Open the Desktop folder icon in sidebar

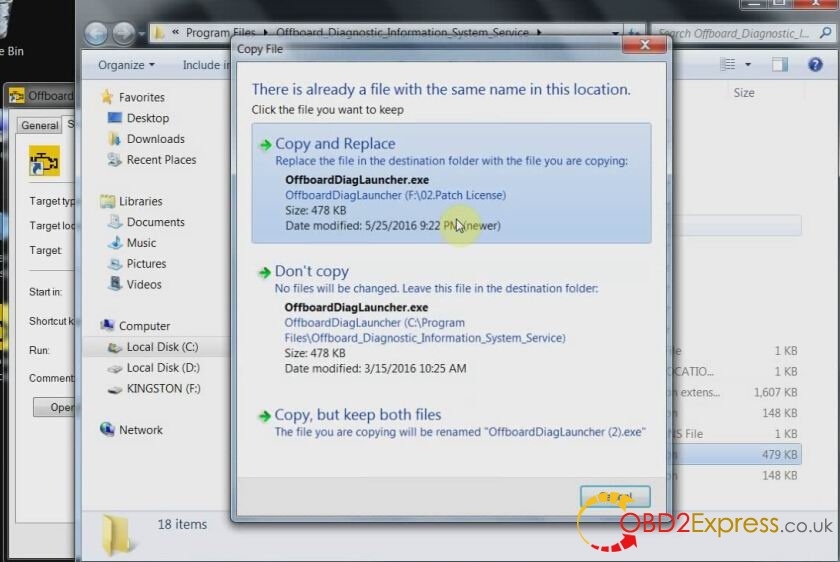pos(115,118)
